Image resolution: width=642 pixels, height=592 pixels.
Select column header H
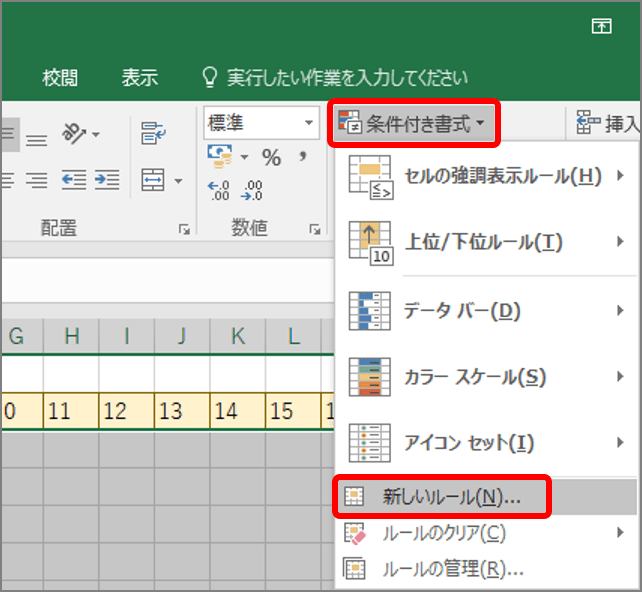pos(71,336)
